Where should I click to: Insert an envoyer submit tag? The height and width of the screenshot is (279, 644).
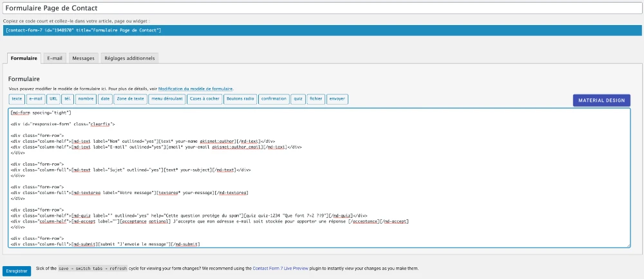coord(337,99)
